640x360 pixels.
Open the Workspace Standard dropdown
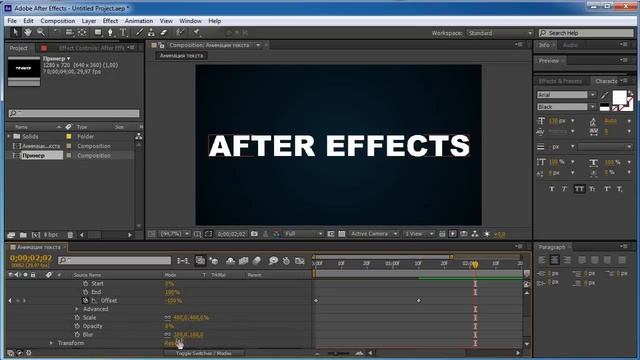500,33
